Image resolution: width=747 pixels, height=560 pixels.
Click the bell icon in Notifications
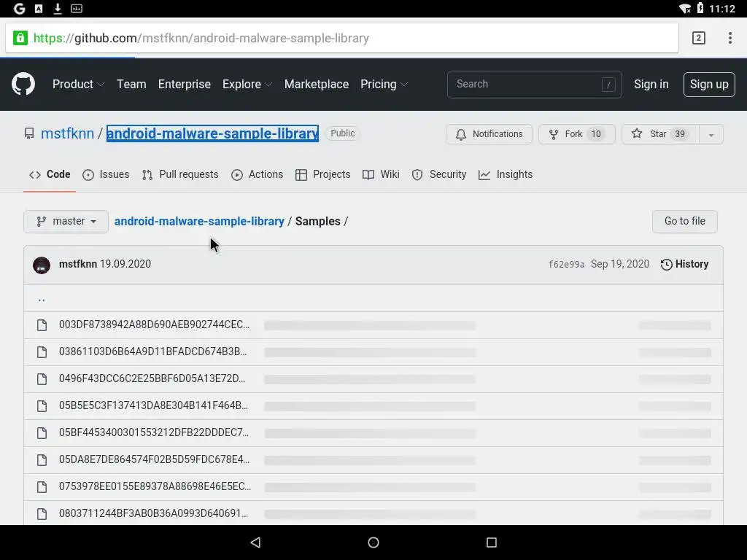pos(461,135)
